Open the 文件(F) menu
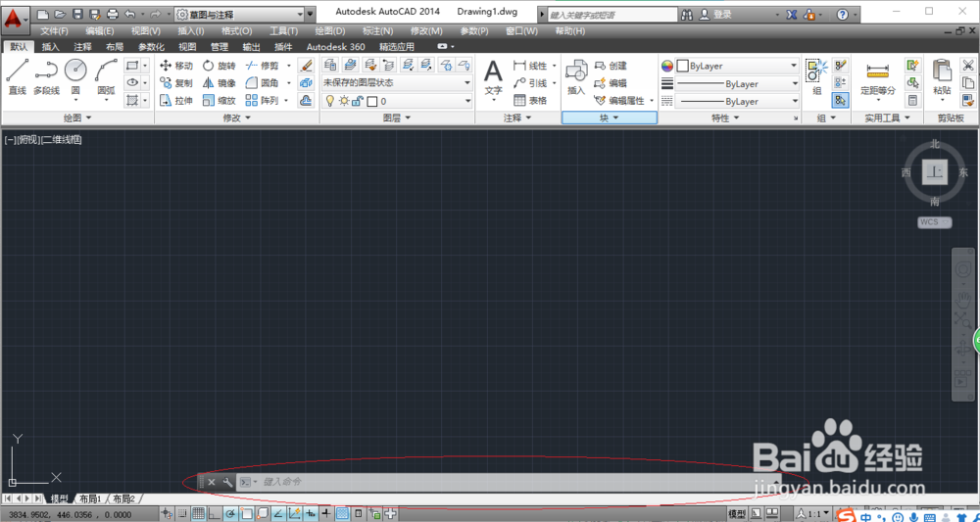 (54, 31)
